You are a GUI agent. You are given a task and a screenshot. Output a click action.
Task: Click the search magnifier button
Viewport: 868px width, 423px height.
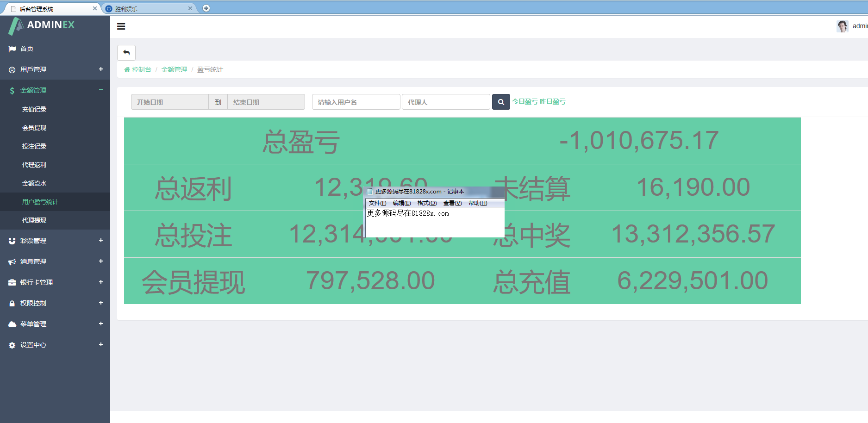(x=501, y=102)
